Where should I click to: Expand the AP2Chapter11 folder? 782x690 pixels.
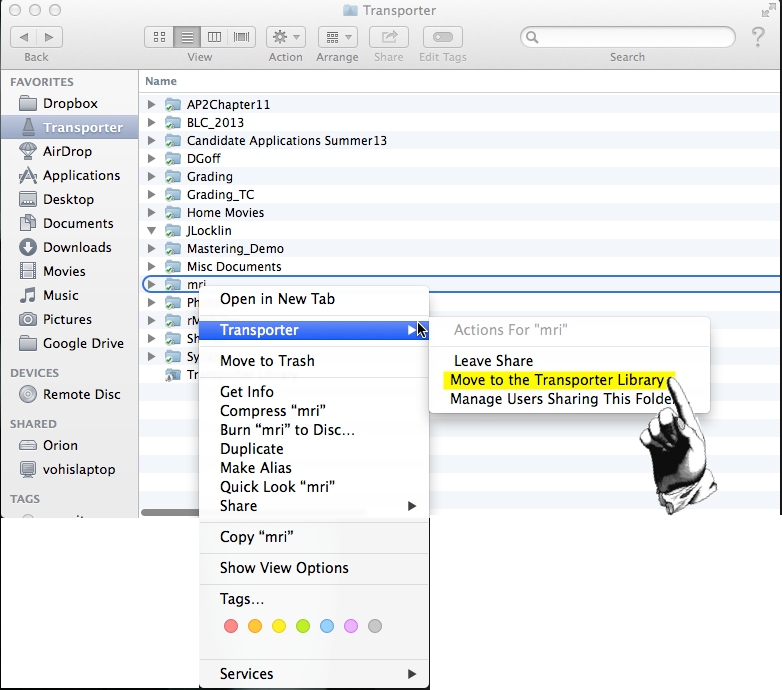point(151,104)
